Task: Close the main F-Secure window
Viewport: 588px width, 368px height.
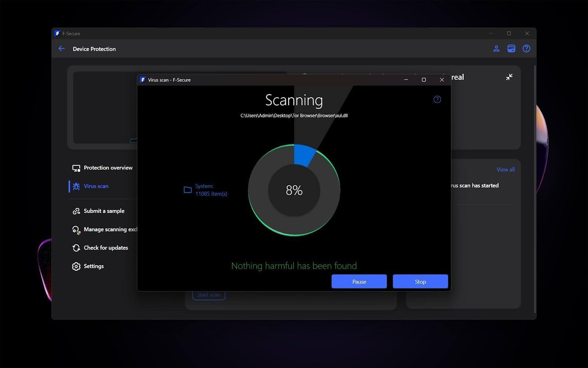Action: [527, 33]
